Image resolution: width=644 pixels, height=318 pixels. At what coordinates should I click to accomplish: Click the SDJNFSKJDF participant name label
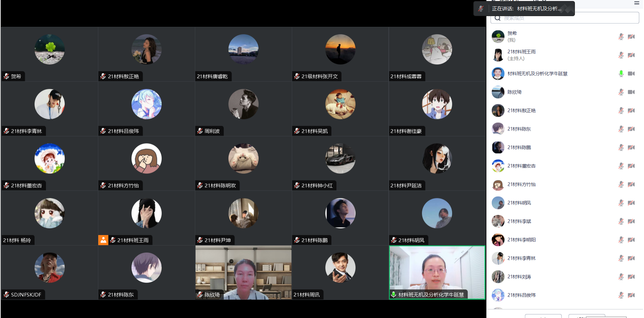[26, 295]
